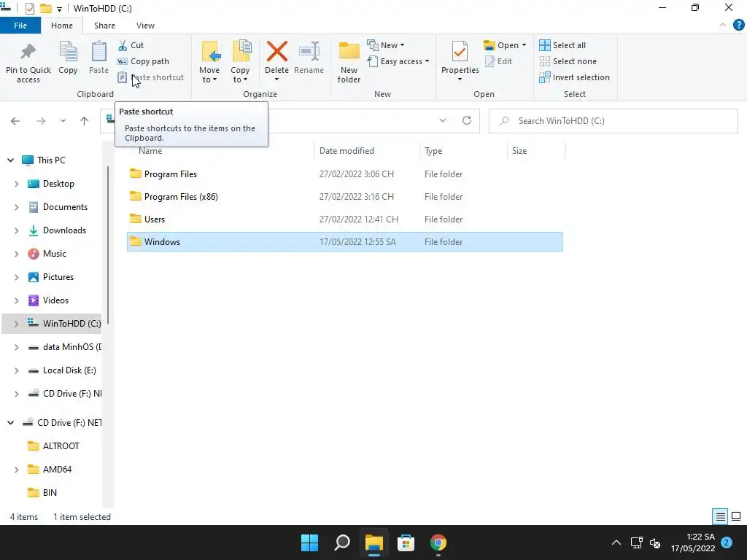Cut the selected item with scissors icon
This screenshot has width=747, height=560.
click(x=131, y=45)
